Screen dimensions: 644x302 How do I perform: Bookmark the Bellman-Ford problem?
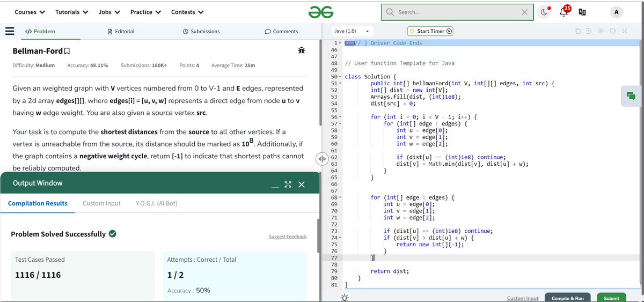pyautogui.click(x=67, y=51)
